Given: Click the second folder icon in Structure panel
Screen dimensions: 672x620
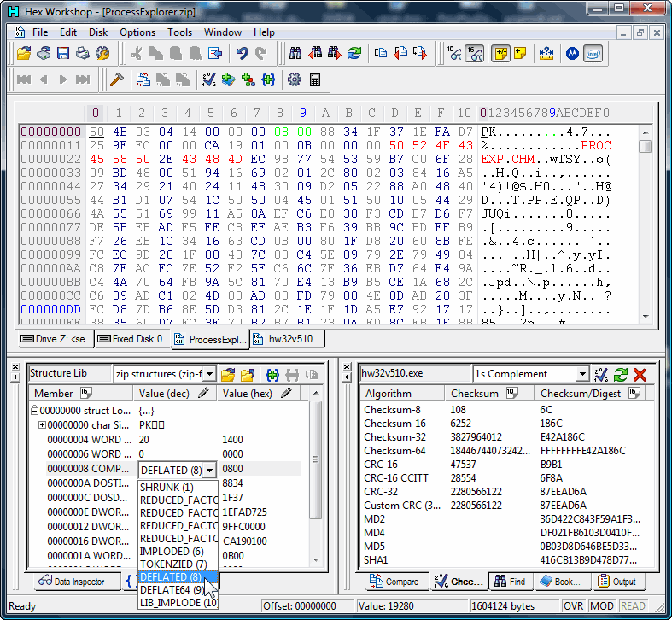Looking at the screenshot, I should click(248, 375).
